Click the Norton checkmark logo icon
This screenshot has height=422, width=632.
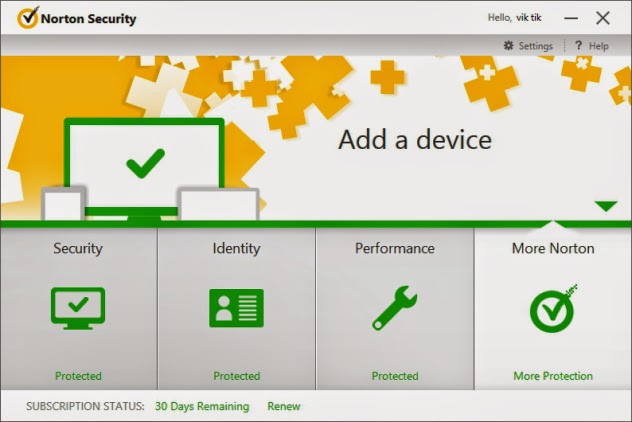pos(28,17)
